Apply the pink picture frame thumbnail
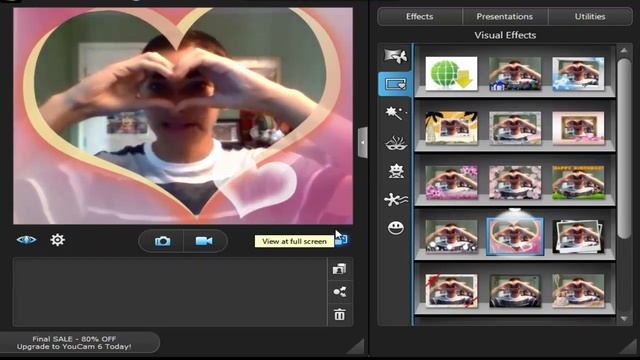The height and width of the screenshot is (360, 640). pos(578,128)
